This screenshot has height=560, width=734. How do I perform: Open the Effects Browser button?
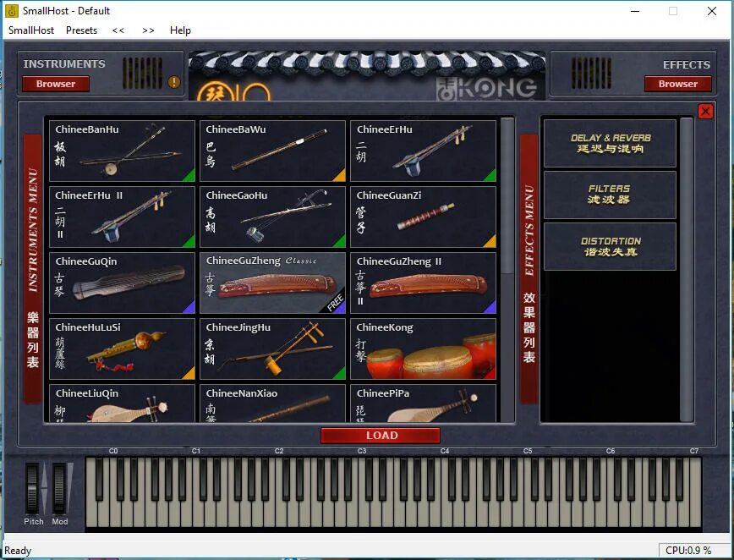pyautogui.click(x=678, y=84)
